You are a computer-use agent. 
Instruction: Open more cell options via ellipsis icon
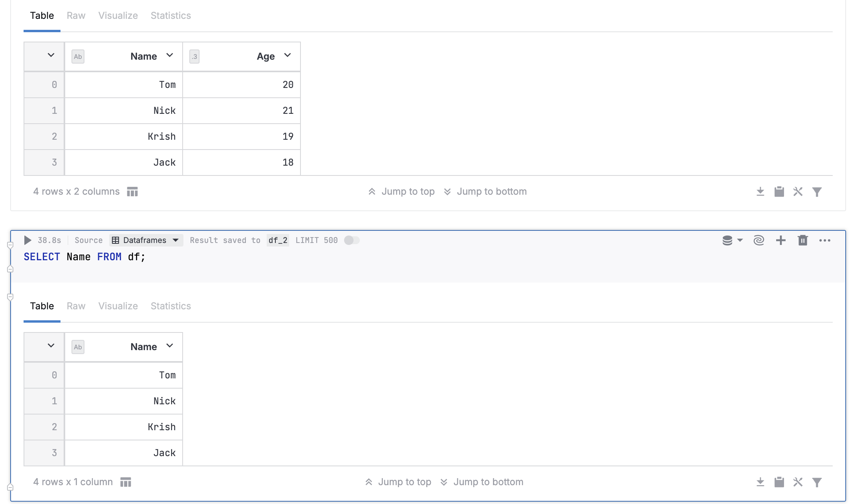click(824, 240)
